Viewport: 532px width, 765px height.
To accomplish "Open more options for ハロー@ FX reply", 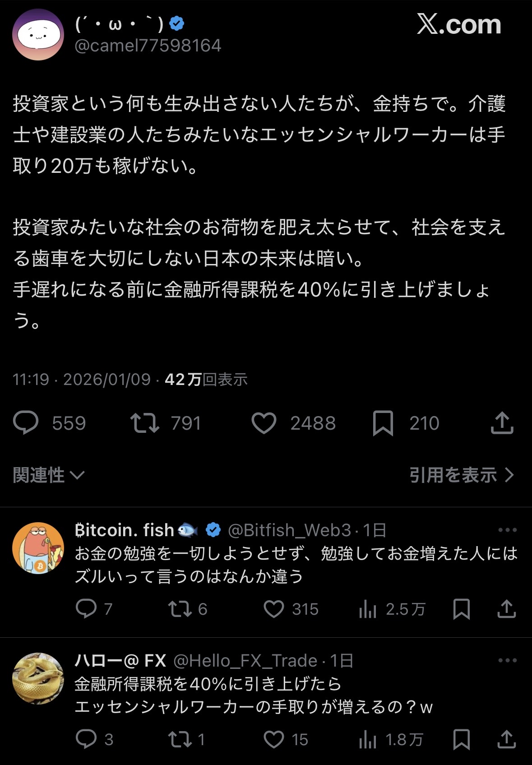I will (507, 660).
